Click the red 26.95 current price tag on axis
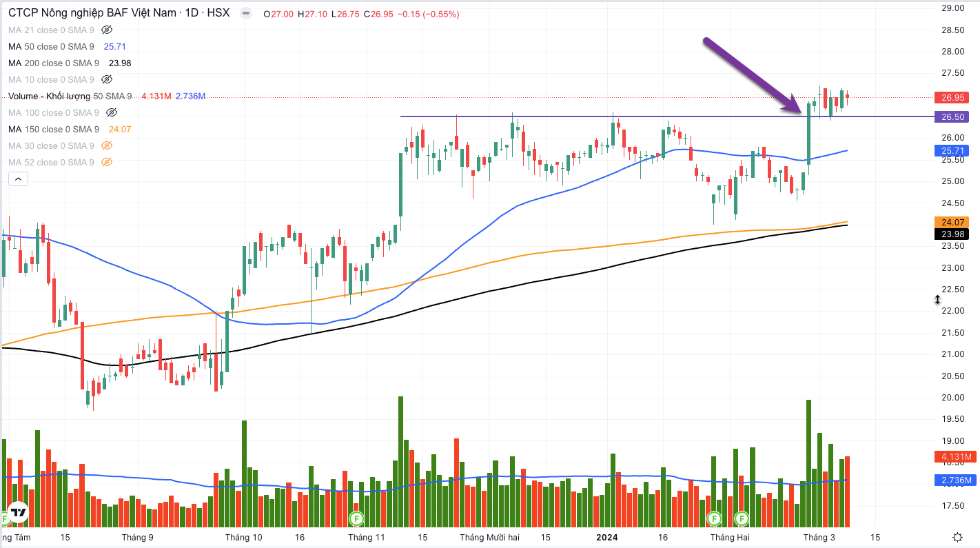Screen dimensions: 980x548 951,97
